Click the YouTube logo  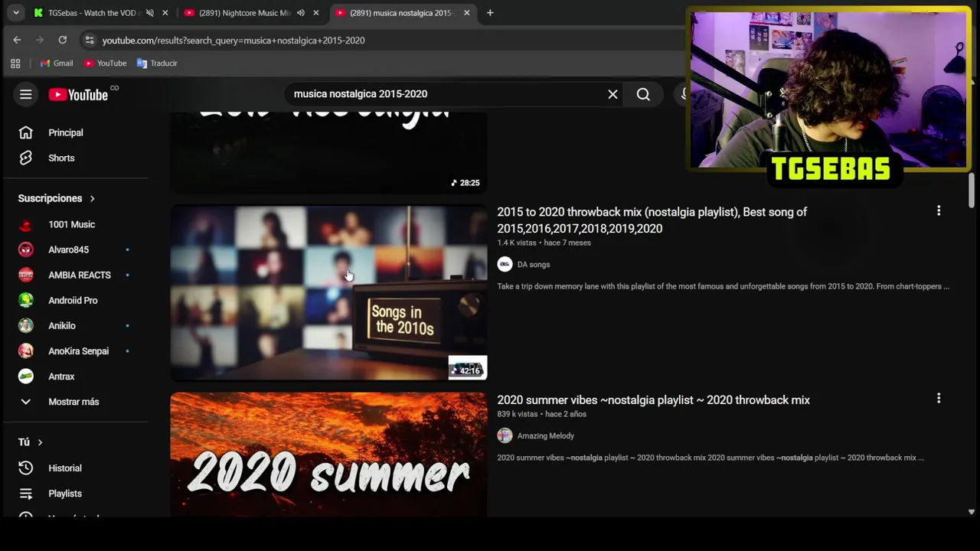[x=78, y=94]
